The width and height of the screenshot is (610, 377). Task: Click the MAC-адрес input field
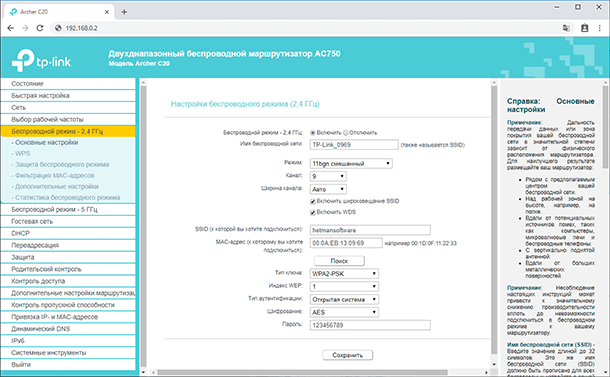point(346,243)
